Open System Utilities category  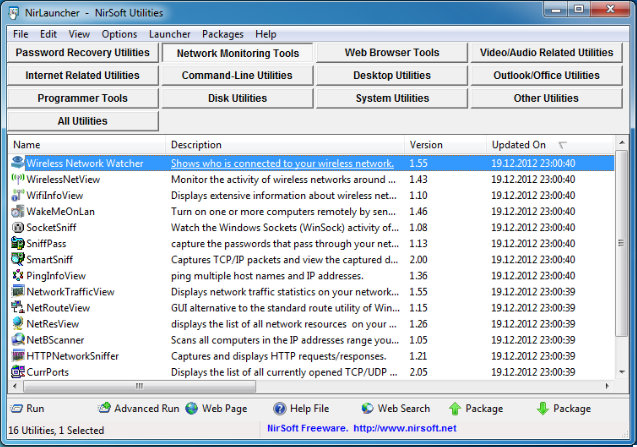(x=392, y=98)
